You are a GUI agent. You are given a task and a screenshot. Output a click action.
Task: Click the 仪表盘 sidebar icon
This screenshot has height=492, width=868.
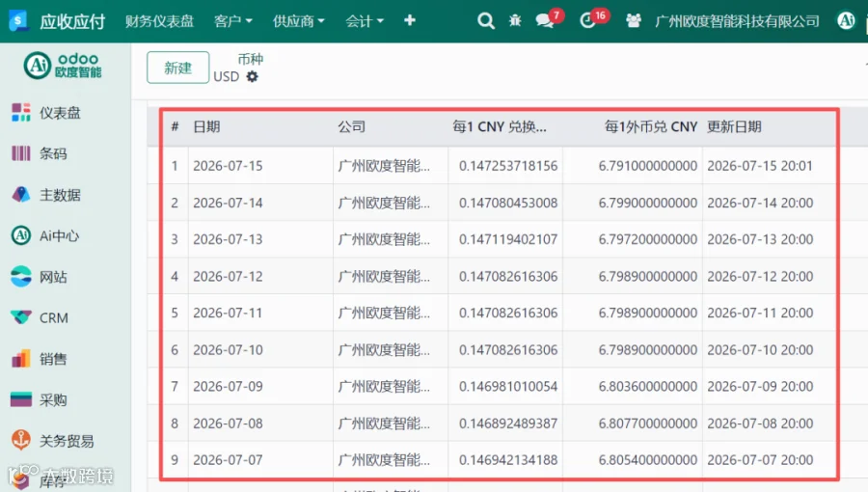click(x=21, y=112)
